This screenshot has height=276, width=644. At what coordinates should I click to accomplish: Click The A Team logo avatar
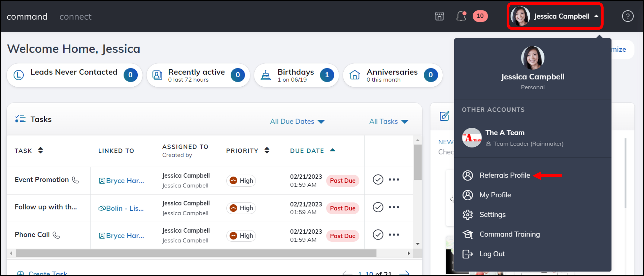(x=472, y=138)
